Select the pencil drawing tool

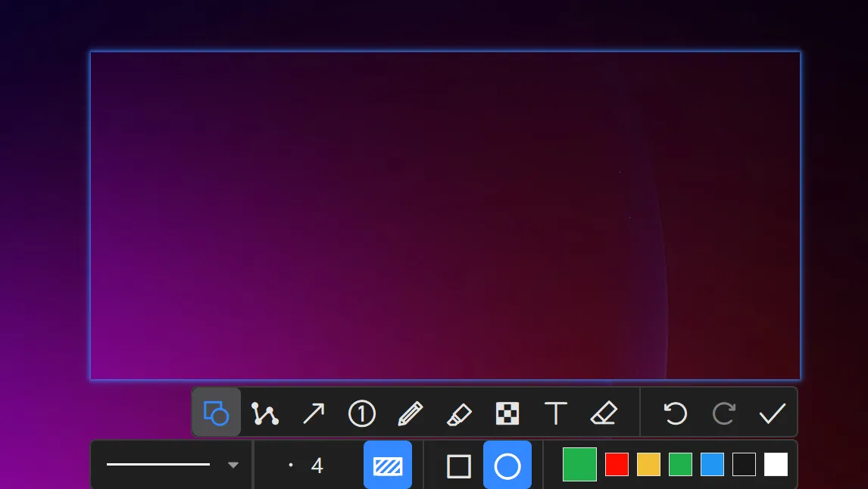(x=410, y=413)
